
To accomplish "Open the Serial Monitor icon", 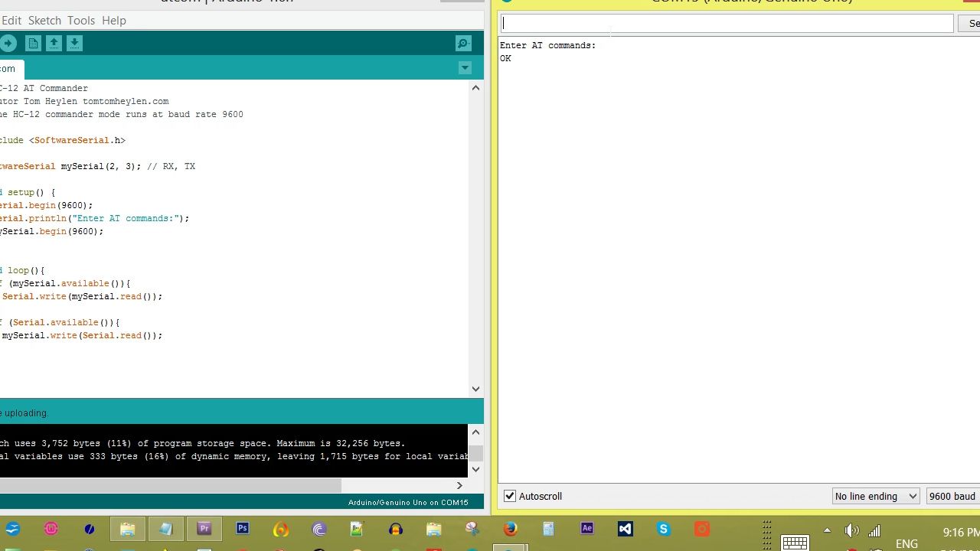I will 462,43.
